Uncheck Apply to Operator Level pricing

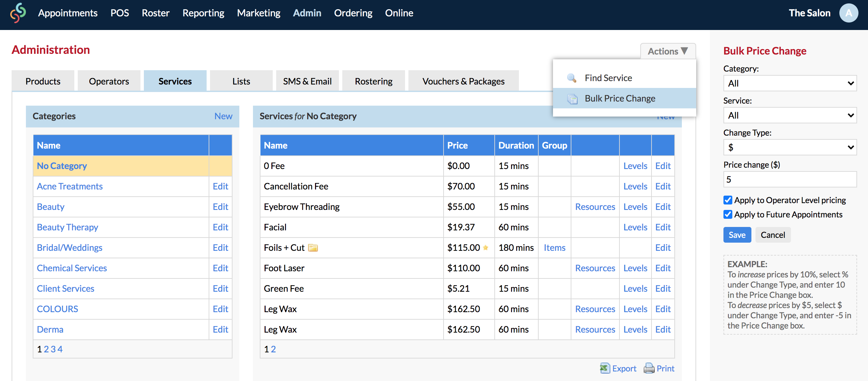pos(728,200)
